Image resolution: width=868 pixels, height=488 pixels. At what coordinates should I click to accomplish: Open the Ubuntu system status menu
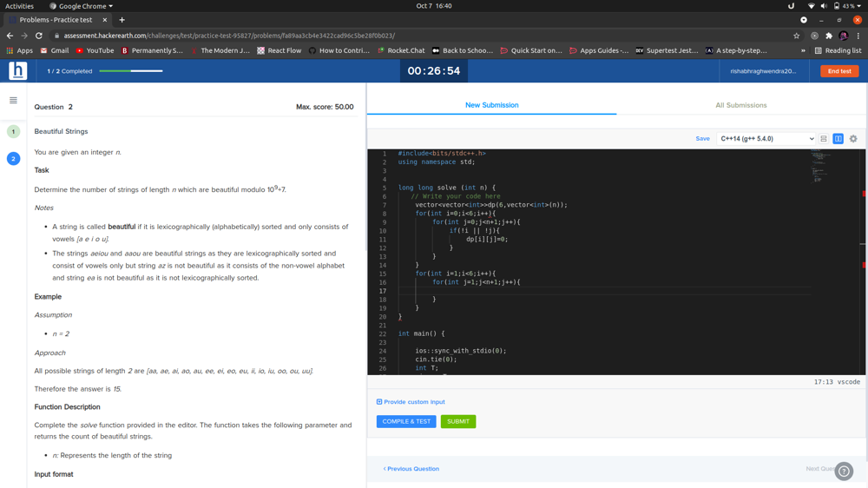point(835,6)
